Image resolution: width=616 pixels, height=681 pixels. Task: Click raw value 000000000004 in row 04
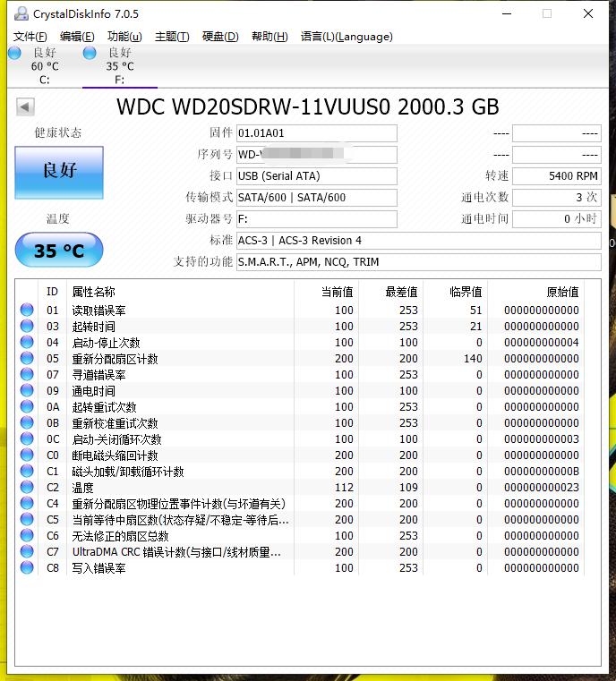542,342
